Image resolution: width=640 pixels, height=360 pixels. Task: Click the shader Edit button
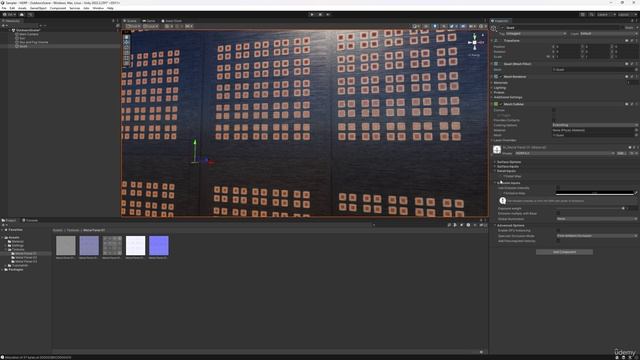click(621, 153)
